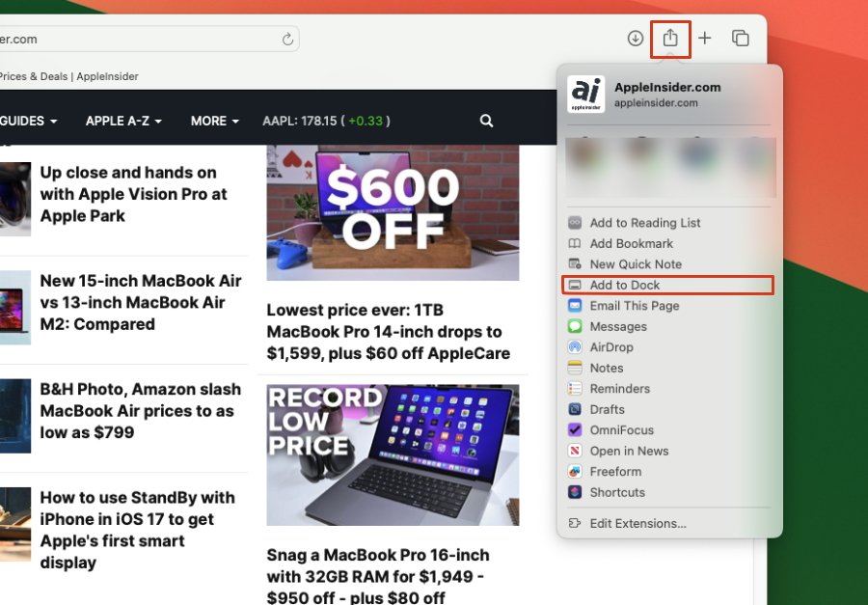Click Edit Extensions… at menu bottom

637,523
